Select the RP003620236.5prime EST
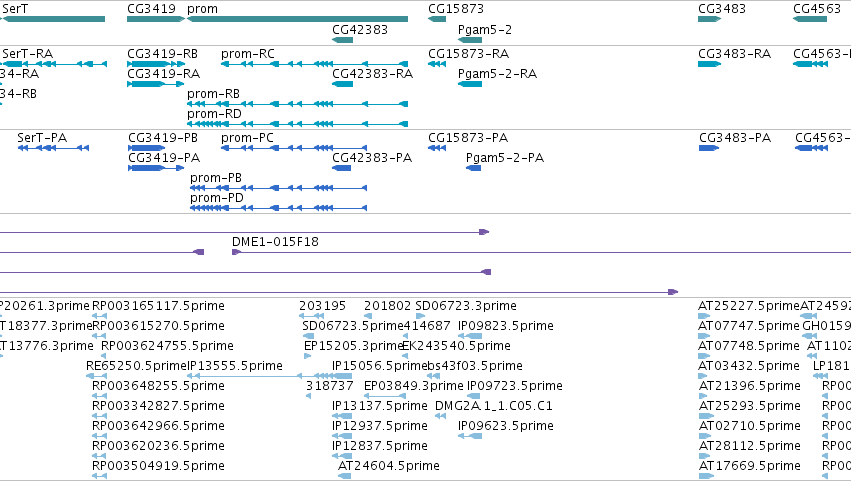851x481 pixels. [99, 456]
